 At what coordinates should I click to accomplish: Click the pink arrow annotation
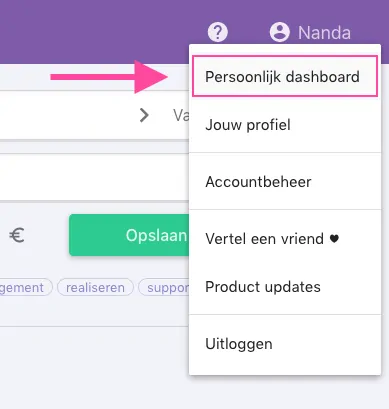(x=109, y=77)
